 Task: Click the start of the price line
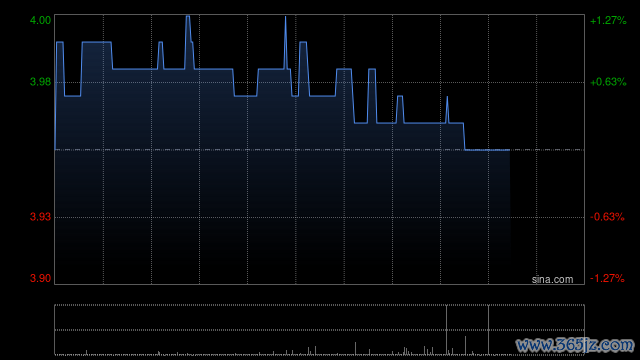tap(56, 149)
